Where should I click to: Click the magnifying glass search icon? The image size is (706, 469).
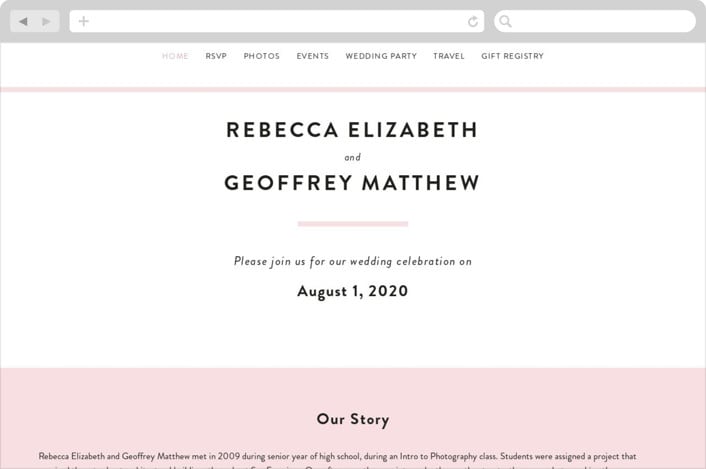(x=505, y=21)
